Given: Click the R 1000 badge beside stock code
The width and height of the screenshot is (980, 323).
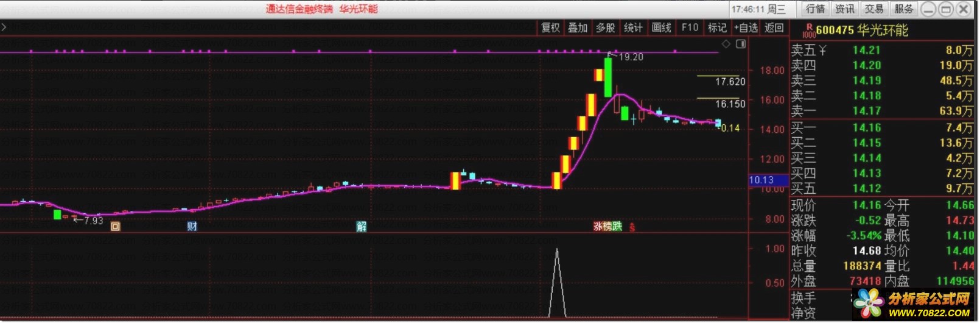Looking at the screenshot, I should pyautogui.click(x=809, y=30).
